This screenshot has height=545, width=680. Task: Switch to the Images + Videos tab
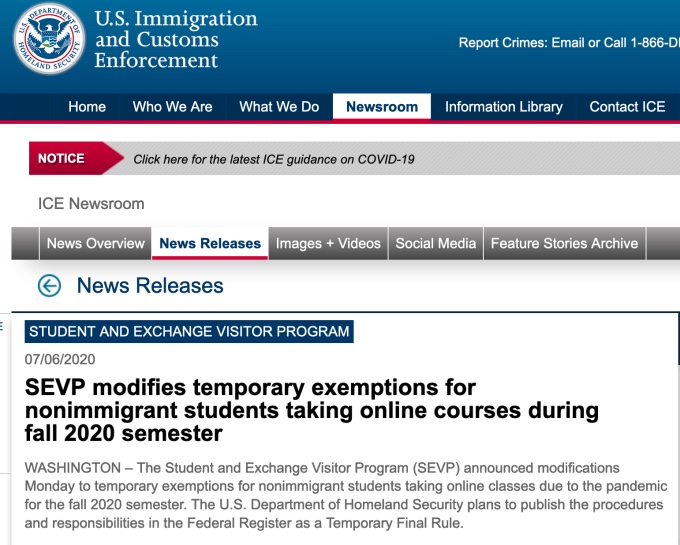pos(328,243)
